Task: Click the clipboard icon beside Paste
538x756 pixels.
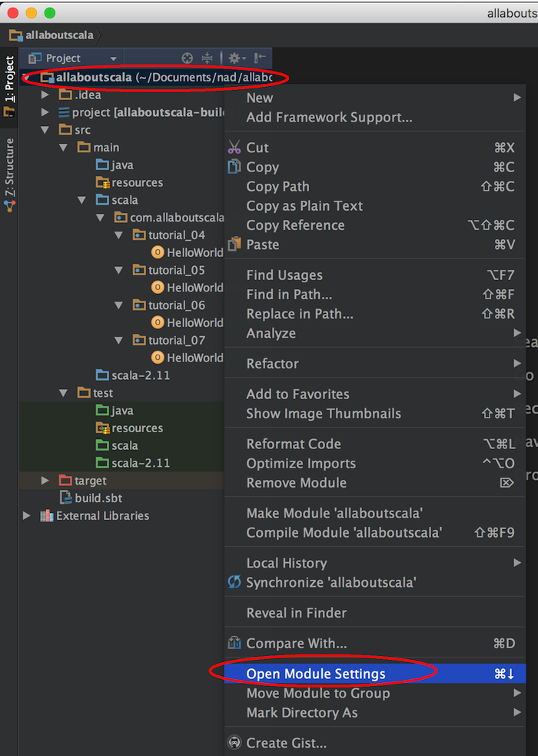Action: pyautogui.click(x=234, y=244)
